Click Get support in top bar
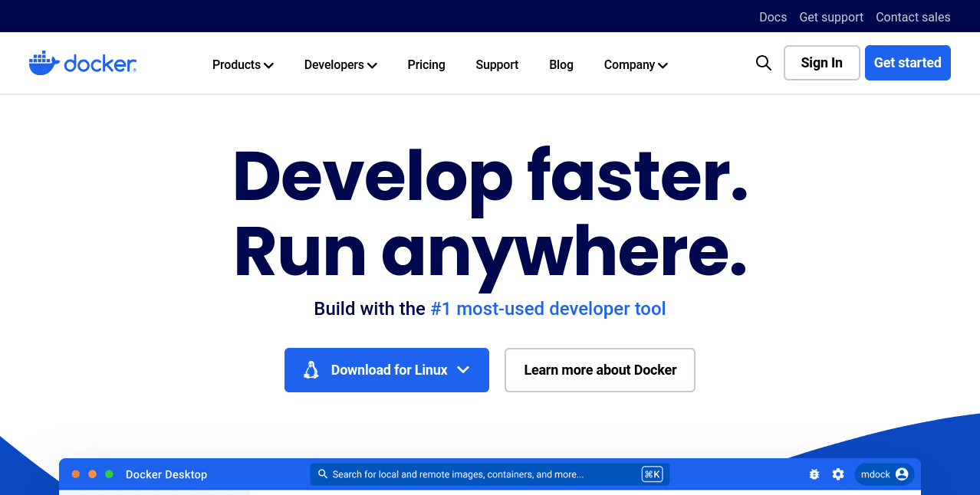The image size is (980, 495). click(831, 17)
